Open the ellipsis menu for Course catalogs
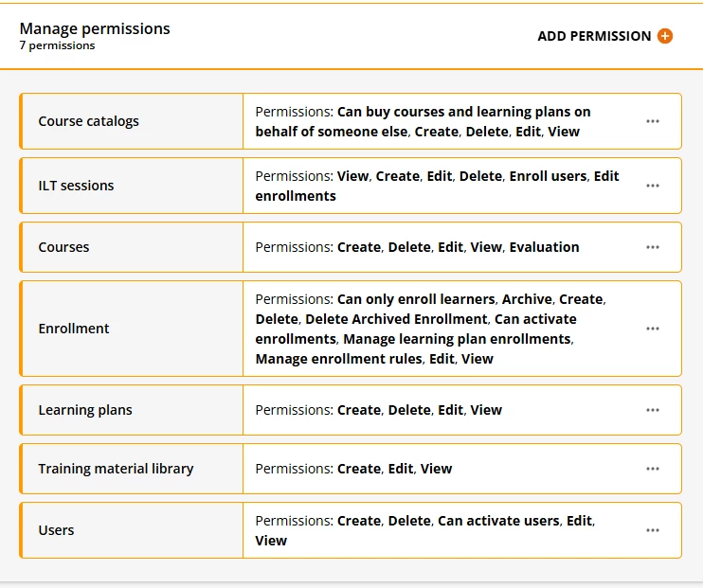Image resolution: width=703 pixels, height=588 pixels. click(x=653, y=121)
